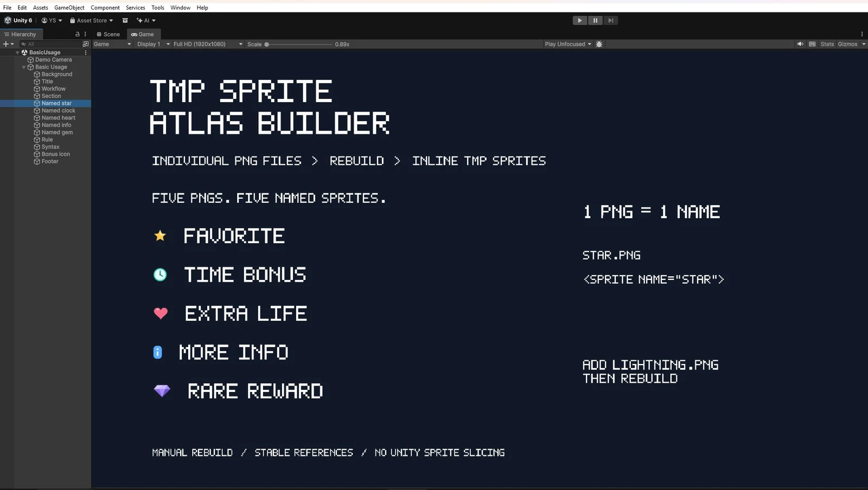Select the Game tab
Screen dimensions: 868x490
[143, 34]
